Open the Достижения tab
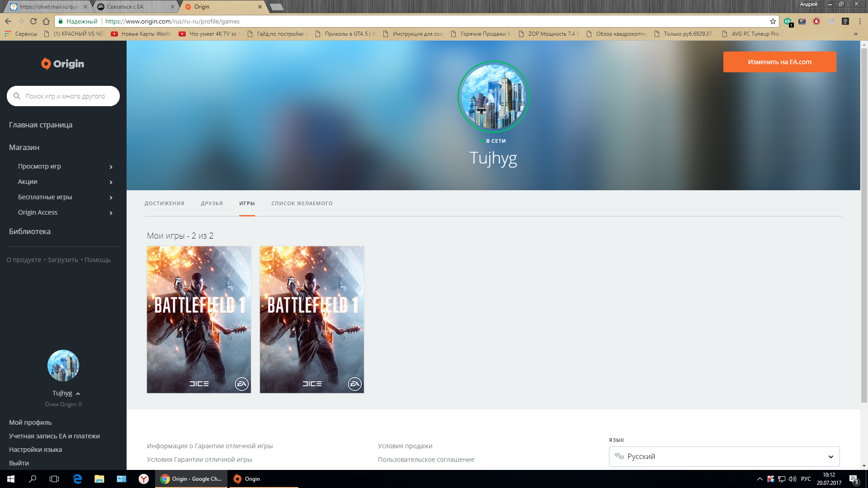868x488 pixels. (x=165, y=203)
